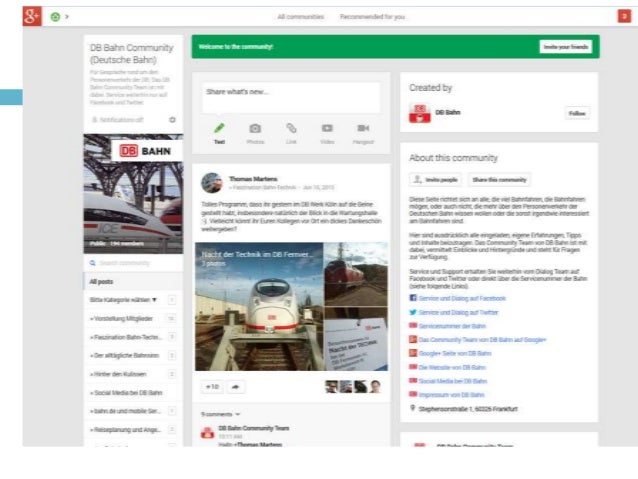
Task: Click Invite people button
Action: pyautogui.click(x=435, y=179)
